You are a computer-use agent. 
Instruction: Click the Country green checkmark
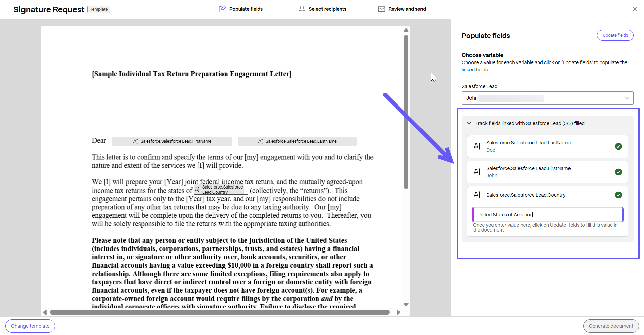tap(618, 195)
